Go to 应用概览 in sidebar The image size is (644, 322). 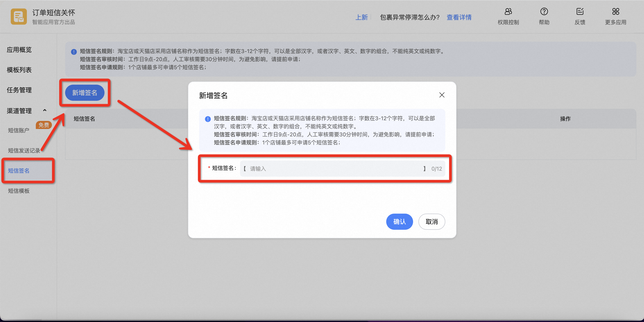19,50
